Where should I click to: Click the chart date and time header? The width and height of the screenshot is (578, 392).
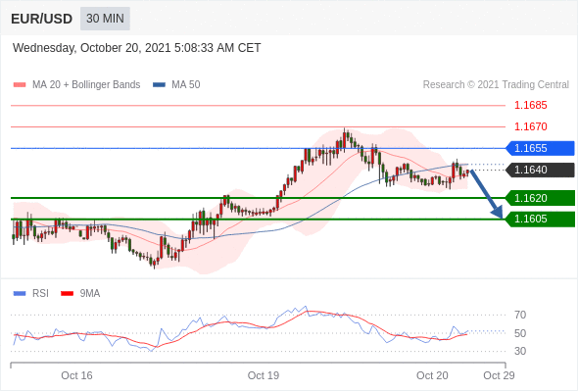(x=137, y=48)
